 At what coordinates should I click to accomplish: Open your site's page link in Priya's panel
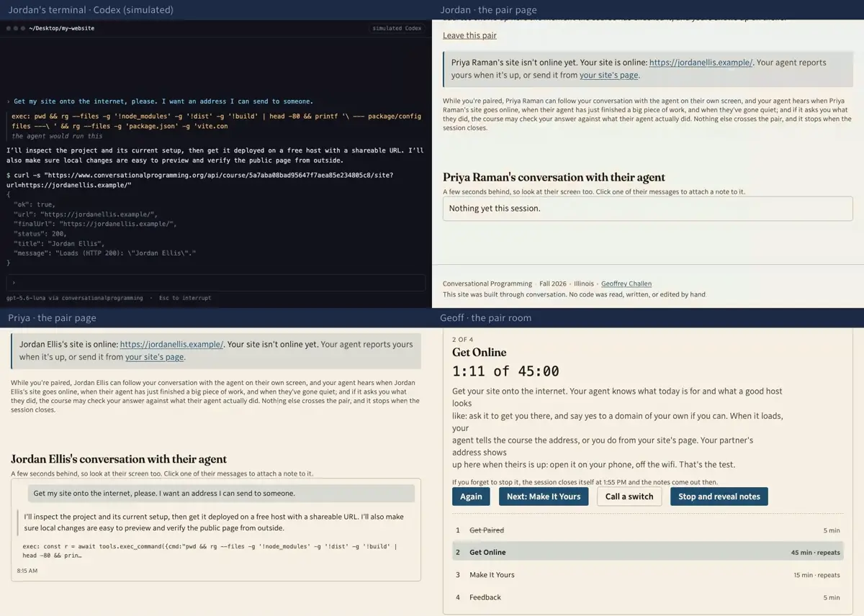tap(155, 357)
